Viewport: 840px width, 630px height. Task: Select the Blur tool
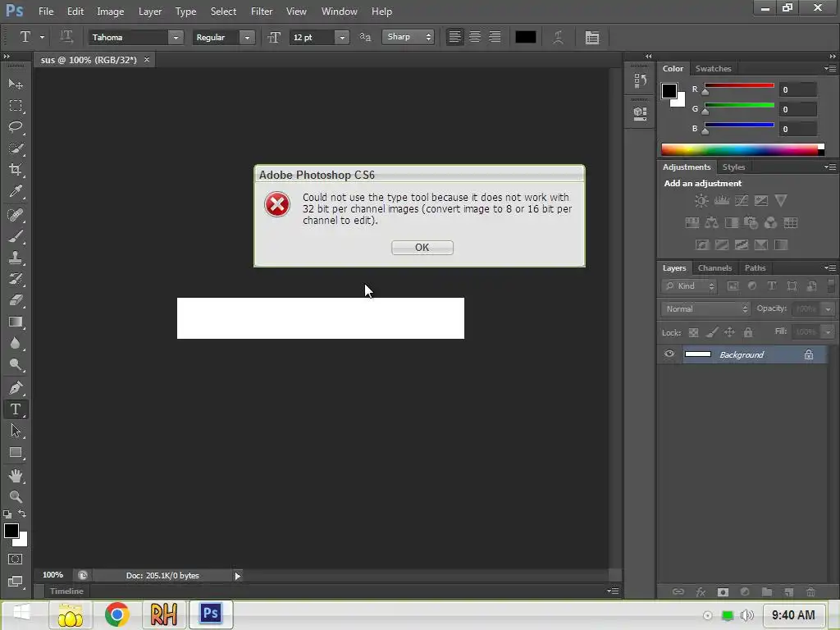[x=16, y=344]
